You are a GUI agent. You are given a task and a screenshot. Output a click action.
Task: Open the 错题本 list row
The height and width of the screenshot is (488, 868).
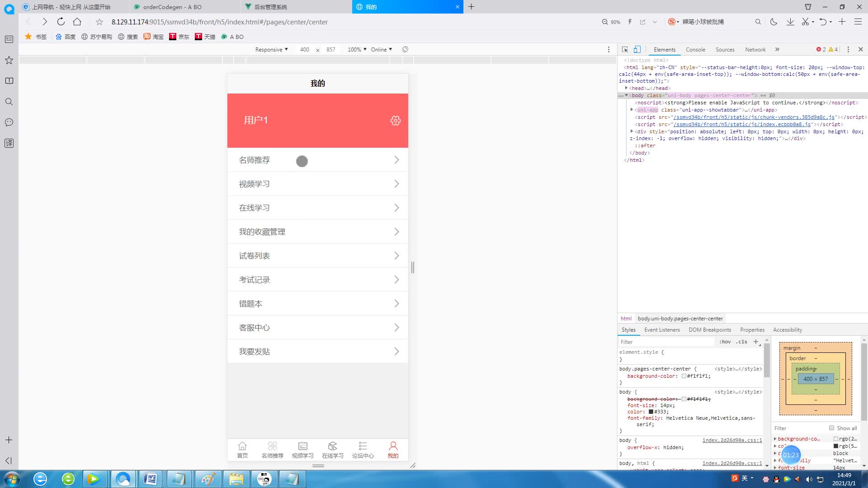coord(318,304)
